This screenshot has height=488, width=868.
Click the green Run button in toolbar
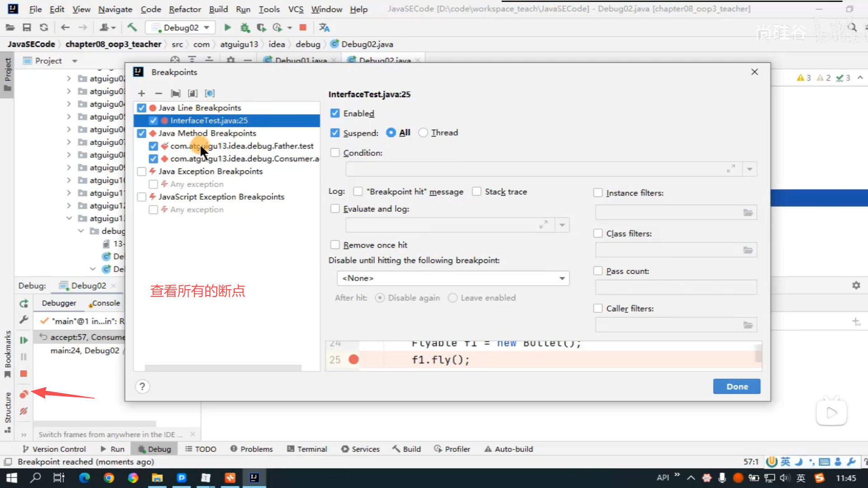pyautogui.click(x=227, y=28)
